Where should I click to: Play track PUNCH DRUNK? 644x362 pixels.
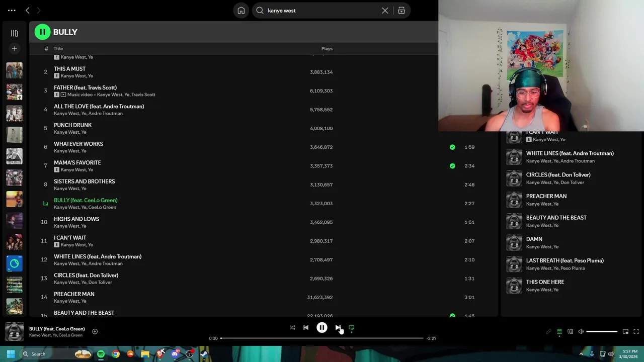tap(72, 125)
